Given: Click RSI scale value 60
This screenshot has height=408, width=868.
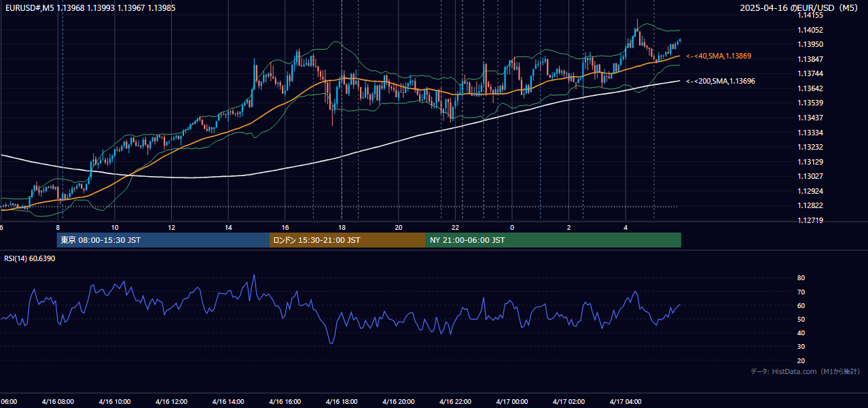Looking at the screenshot, I should (x=801, y=305).
